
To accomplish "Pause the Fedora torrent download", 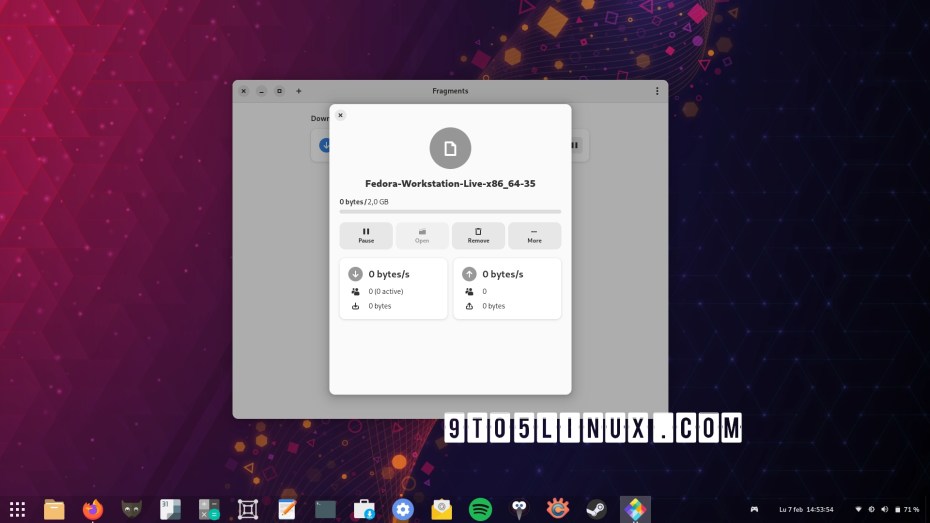I will coord(366,236).
